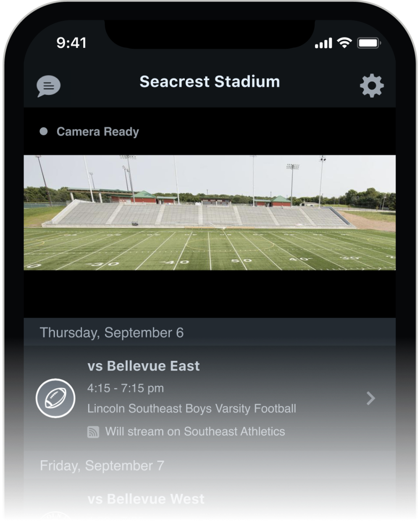This screenshot has height=532, width=420.
Task: Expand the Bellevue East event details chevron
Action: 370,398
